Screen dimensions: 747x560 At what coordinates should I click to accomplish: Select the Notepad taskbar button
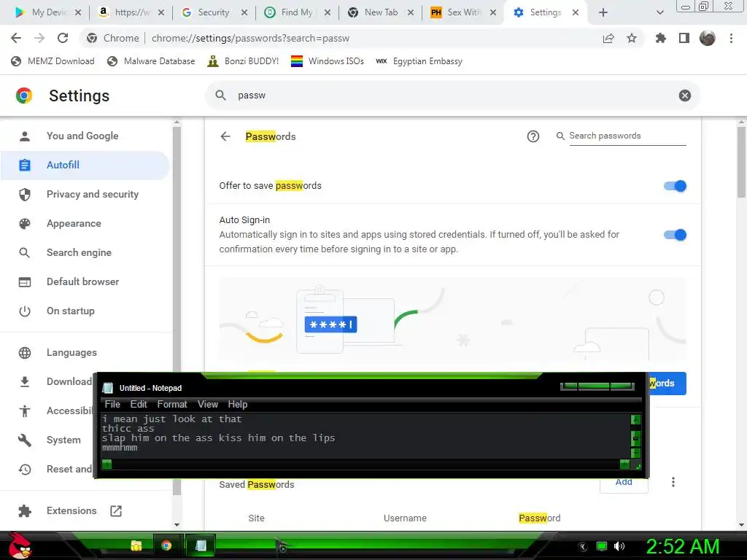pyautogui.click(x=201, y=545)
